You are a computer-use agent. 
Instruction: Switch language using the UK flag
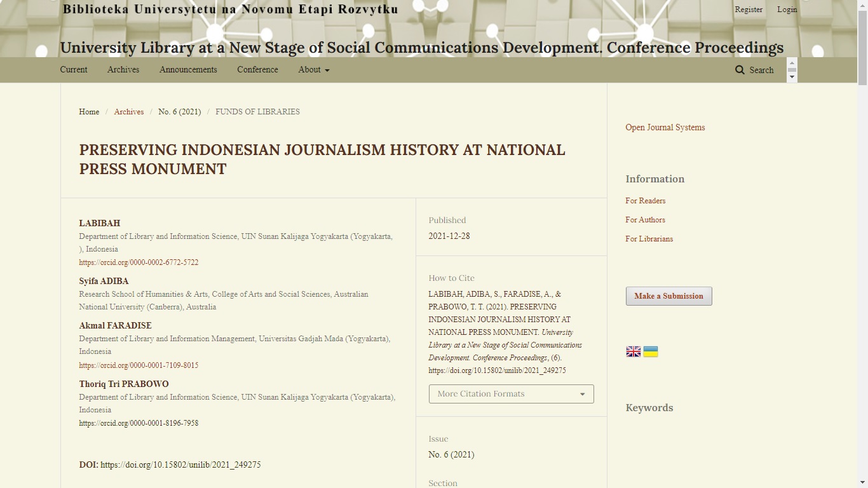coord(634,351)
